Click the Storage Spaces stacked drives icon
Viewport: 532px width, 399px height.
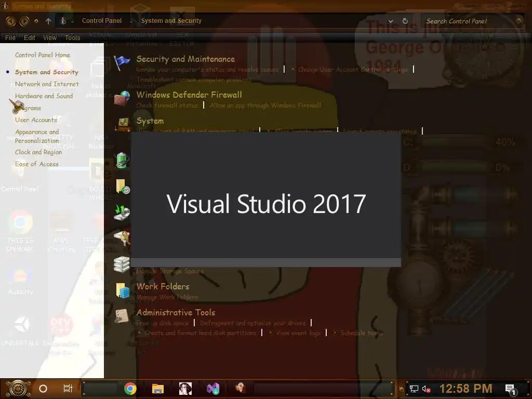pos(122,264)
